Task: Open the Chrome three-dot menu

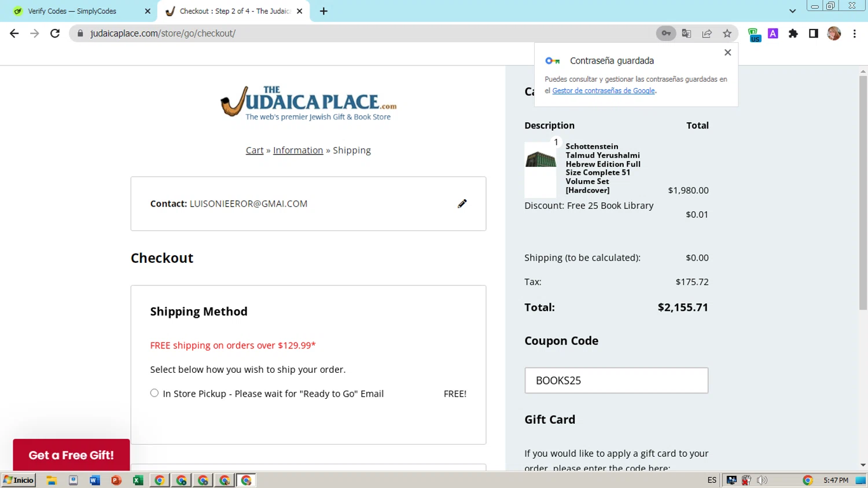Action: click(855, 34)
